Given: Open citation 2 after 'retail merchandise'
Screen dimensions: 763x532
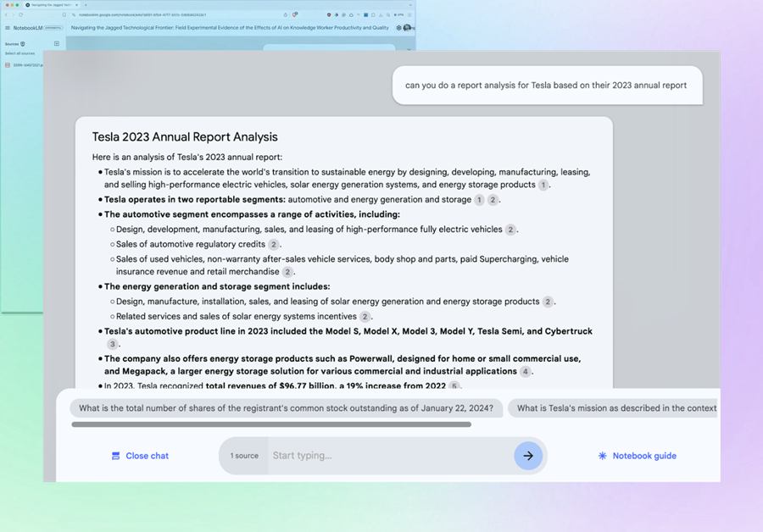Looking at the screenshot, I should pyautogui.click(x=287, y=272).
